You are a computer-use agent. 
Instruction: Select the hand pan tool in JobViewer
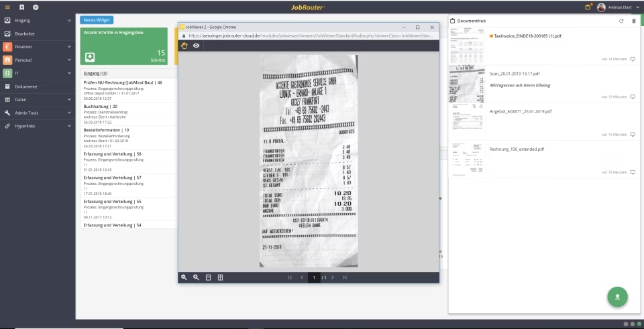coord(184,46)
